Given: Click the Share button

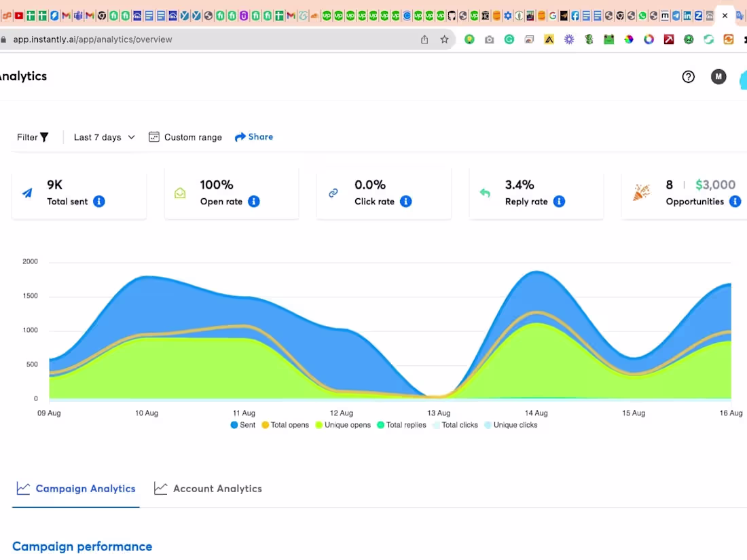Looking at the screenshot, I should tap(254, 136).
